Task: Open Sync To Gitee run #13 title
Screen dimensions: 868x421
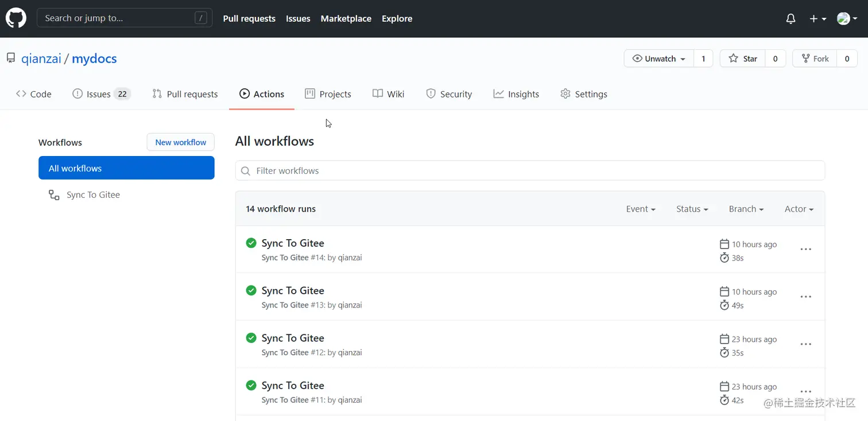Action: point(293,291)
